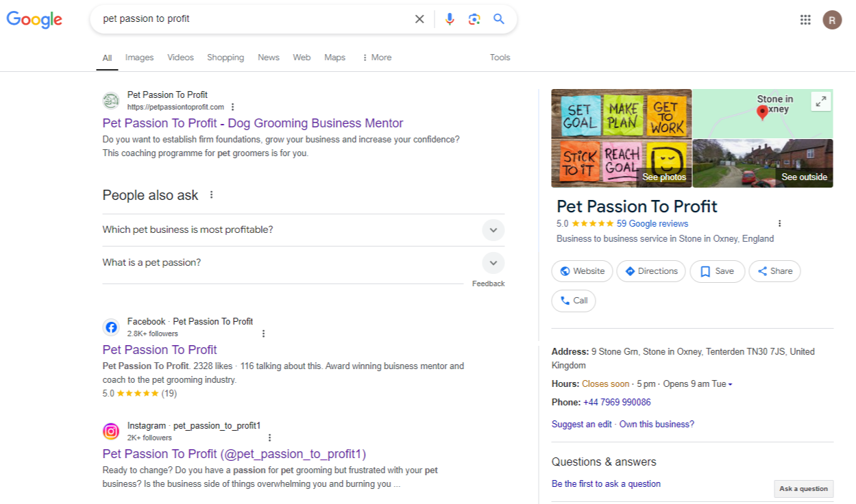Click the Call button
The width and height of the screenshot is (856, 504).
[574, 301]
